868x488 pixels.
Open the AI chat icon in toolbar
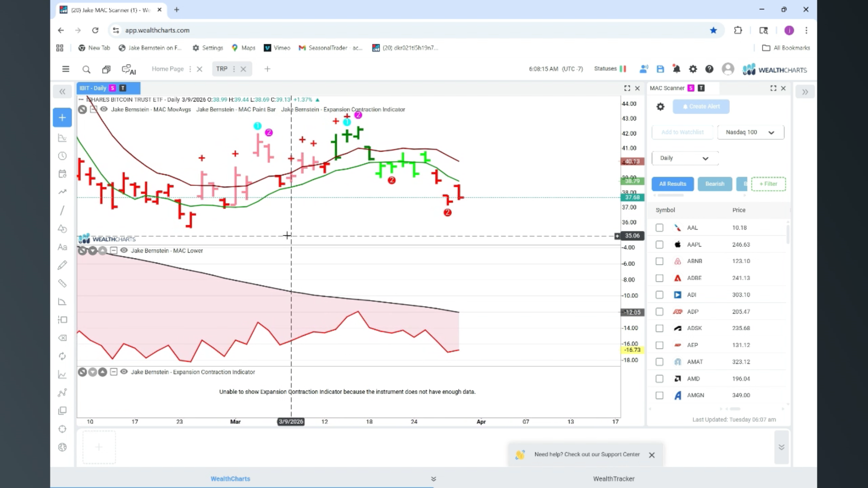[128, 70]
